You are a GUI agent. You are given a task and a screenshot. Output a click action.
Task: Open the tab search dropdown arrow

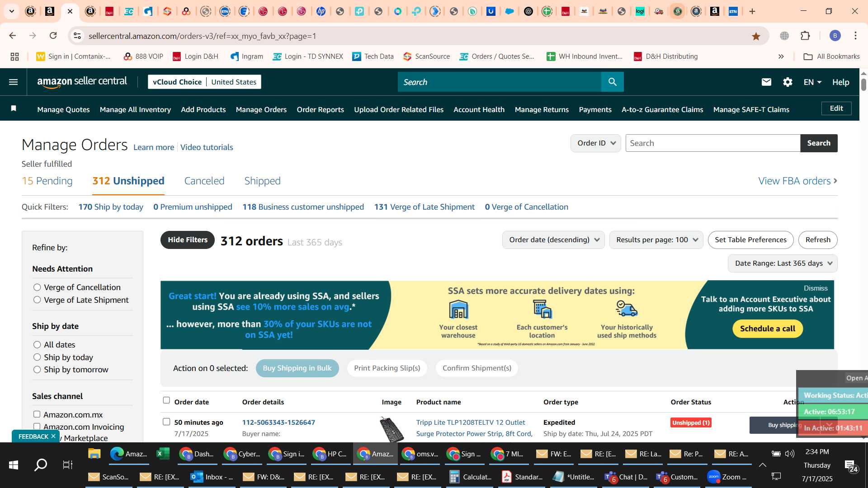(x=11, y=11)
